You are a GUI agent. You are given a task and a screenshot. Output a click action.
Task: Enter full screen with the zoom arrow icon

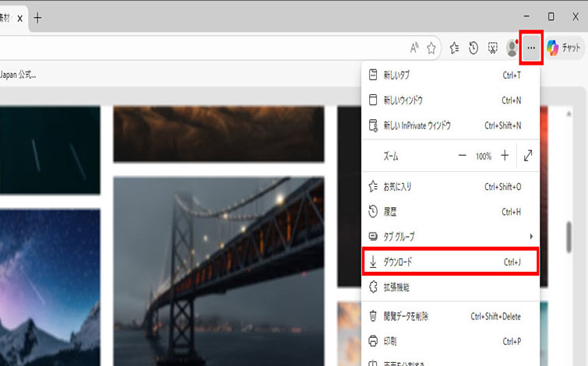(x=528, y=156)
